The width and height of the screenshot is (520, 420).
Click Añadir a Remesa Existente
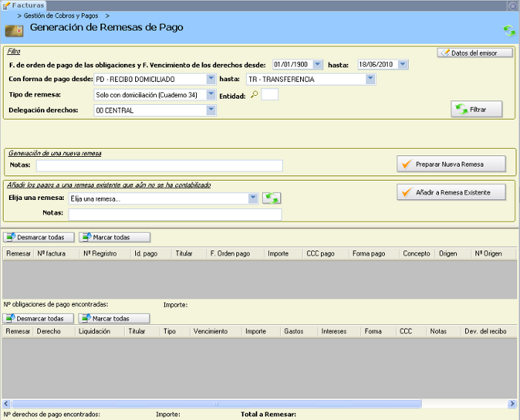tap(451, 192)
